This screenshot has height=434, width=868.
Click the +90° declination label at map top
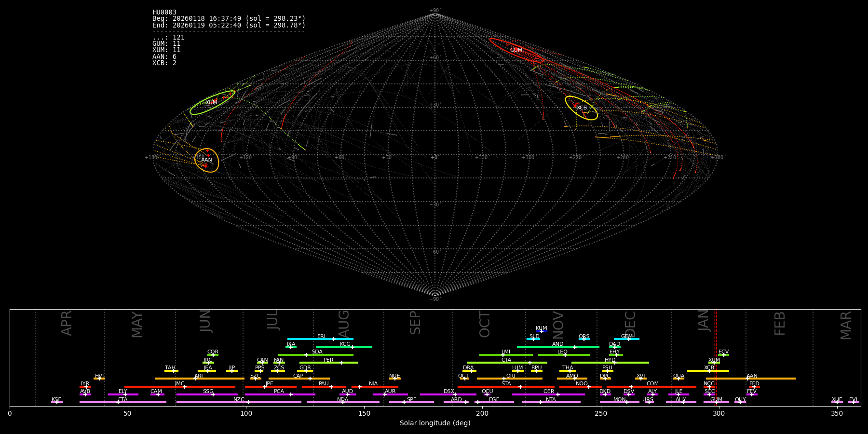pos(435,11)
